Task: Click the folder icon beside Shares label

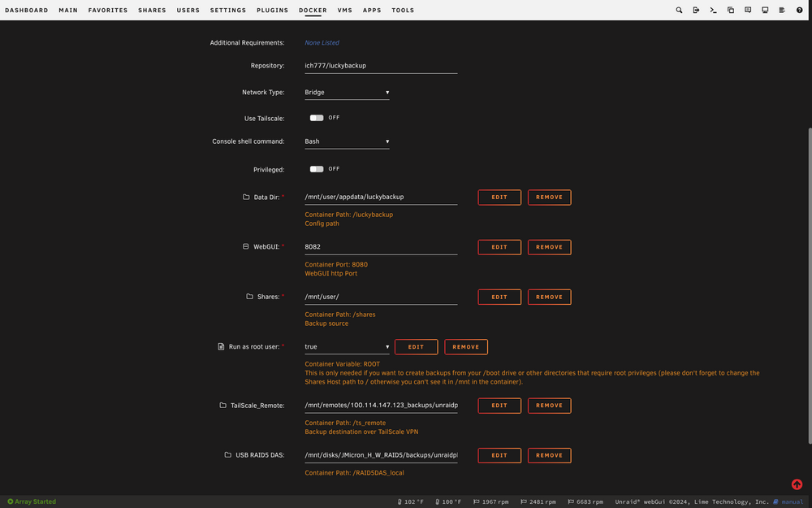Action: [249, 297]
